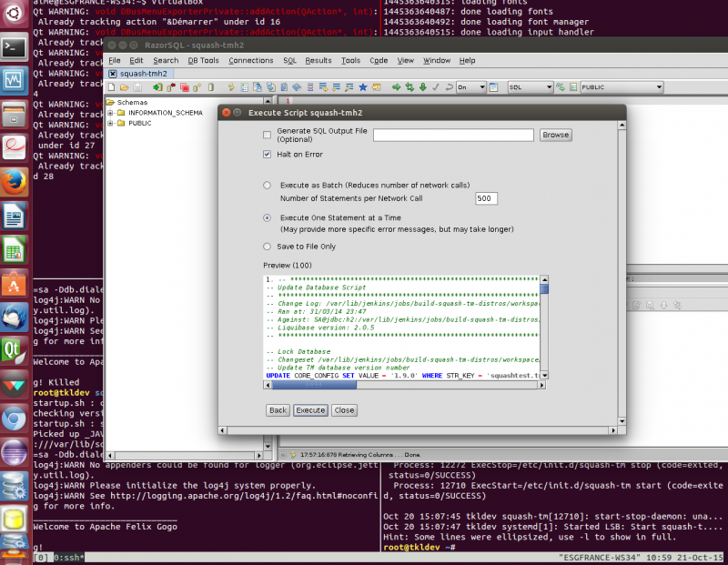Click the green Connect icon in RazorSQL toolbar

[157, 87]
